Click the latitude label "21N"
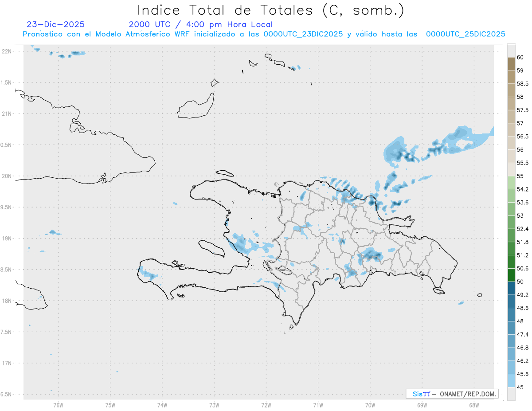Screen dimensions: 532x411 click(8, 114)
